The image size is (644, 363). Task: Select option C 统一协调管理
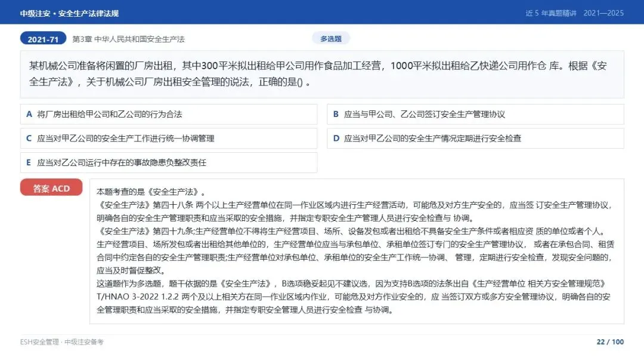pyautogui.click(x=169, y=139)
